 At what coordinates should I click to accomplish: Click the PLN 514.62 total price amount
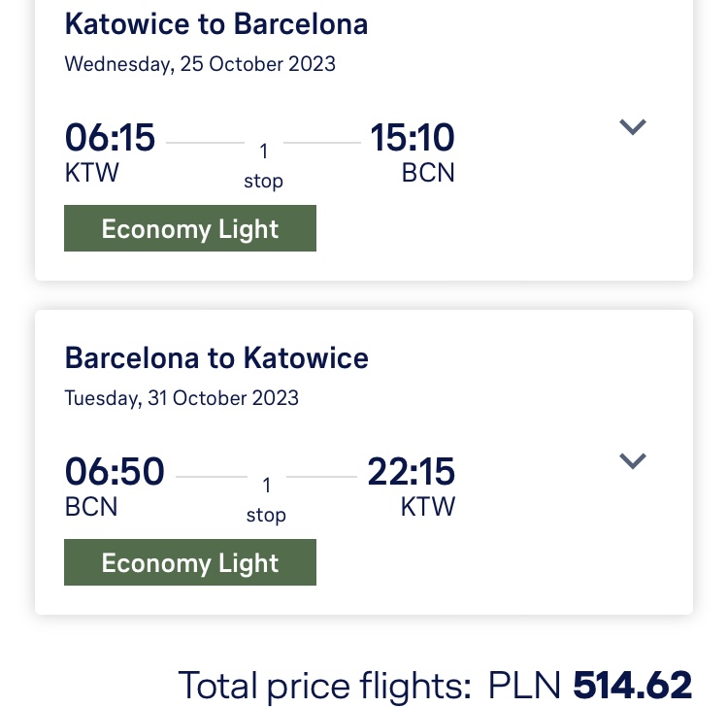point(589,685)
